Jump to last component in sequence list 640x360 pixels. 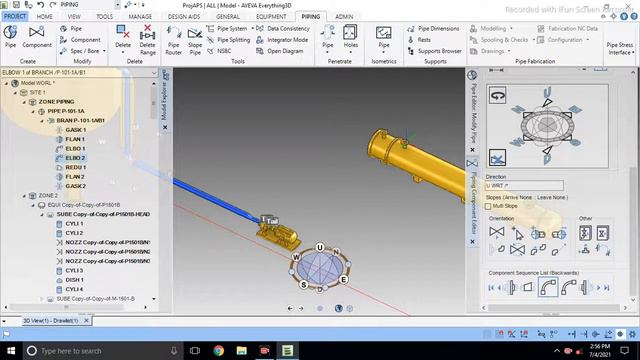pyautogui.click(x=607, y=288)
